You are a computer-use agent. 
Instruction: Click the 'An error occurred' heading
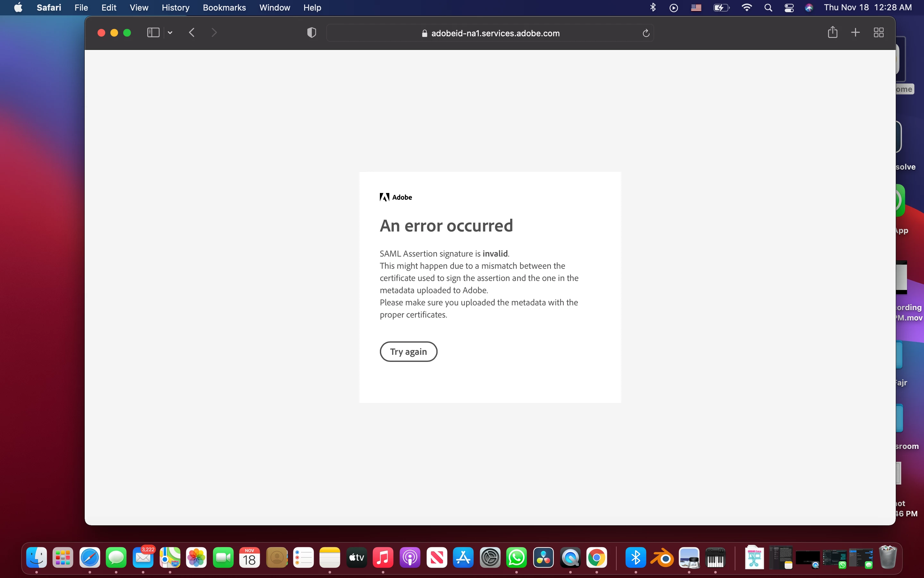pos(446,225)
